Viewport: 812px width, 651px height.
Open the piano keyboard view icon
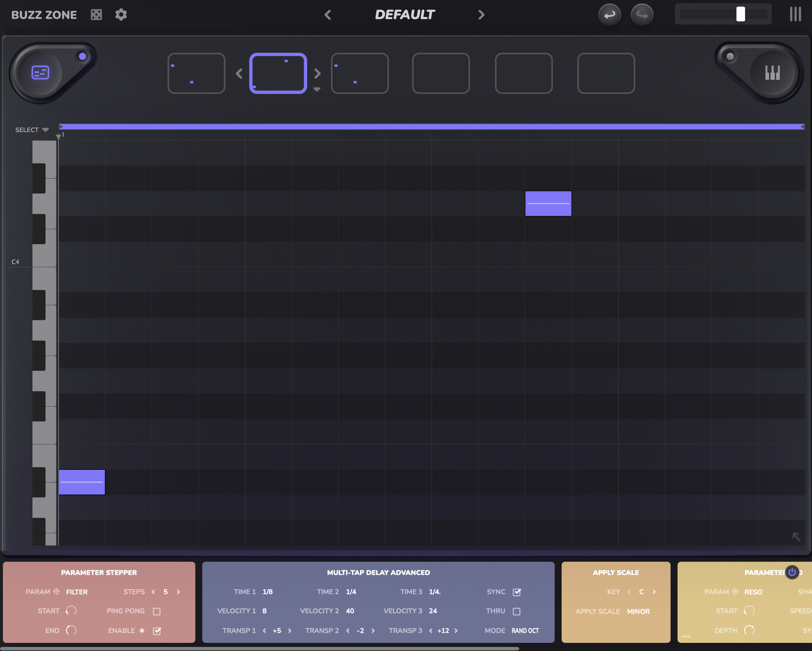[772, 72]
